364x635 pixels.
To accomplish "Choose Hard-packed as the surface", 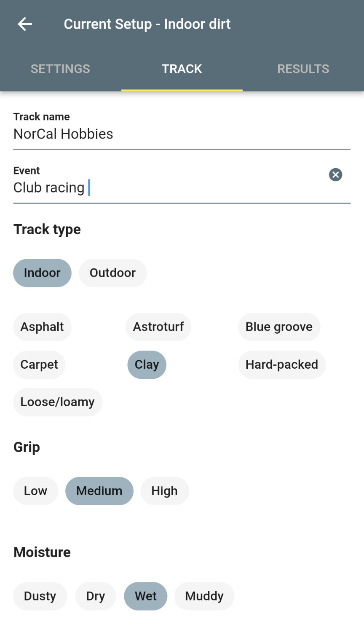I will point(281,364).
